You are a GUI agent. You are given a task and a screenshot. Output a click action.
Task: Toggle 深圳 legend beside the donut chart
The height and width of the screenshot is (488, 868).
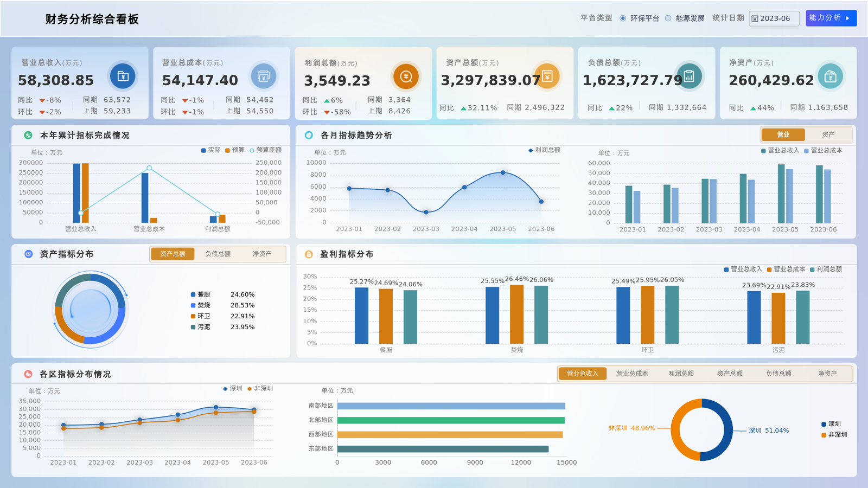tap(831, 424)
